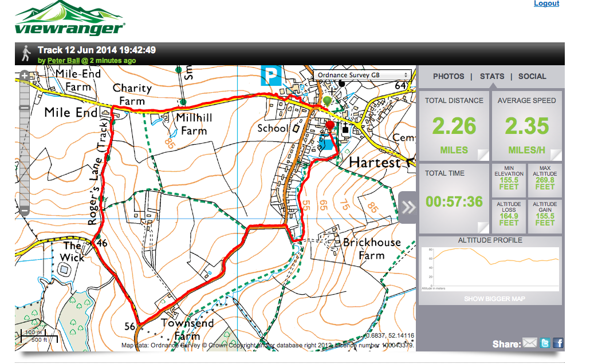Screen dimensions: 590x364
Task: Toggle units on Average Speed card corner
Action: pos(554,154)
